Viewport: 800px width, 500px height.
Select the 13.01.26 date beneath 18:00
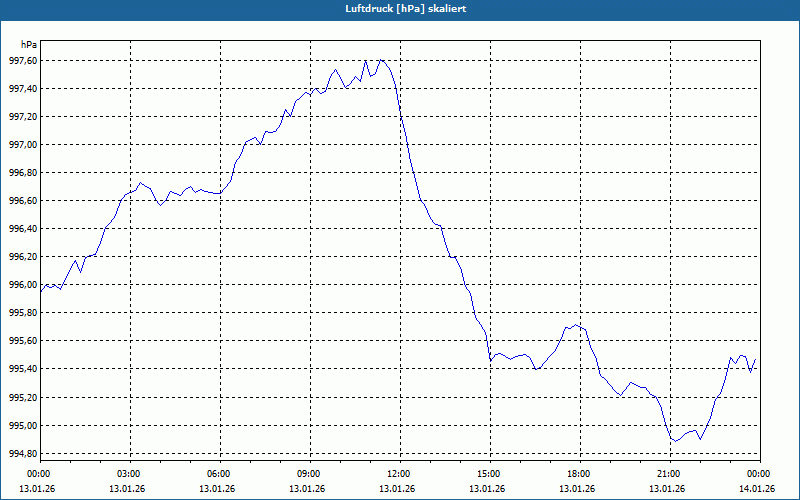tap(577, 489)
